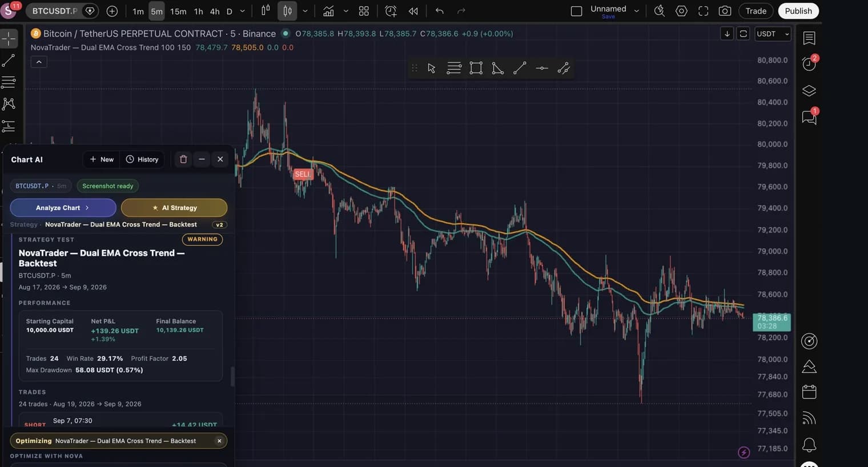
Task: Open the Trade panel button
Action: 756,11
